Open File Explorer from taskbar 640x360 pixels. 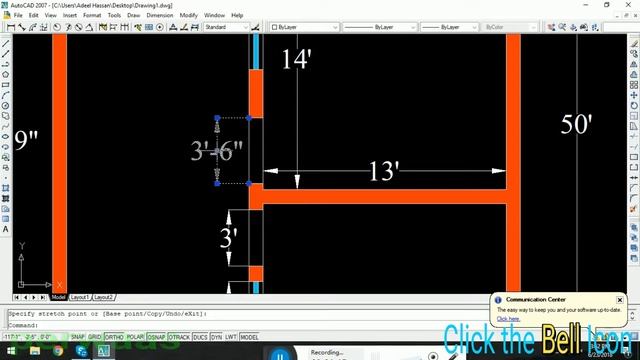[35, 351]
